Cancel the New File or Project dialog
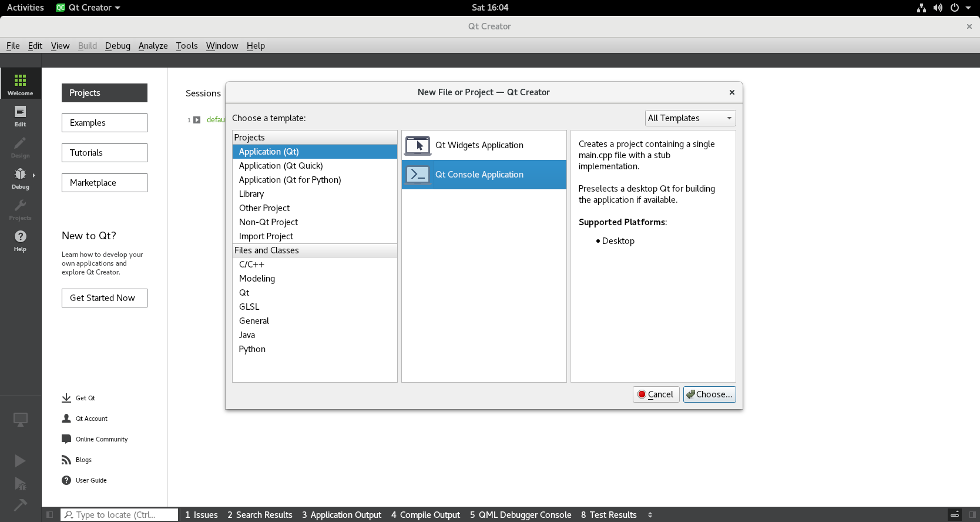This screenshot has width=980, height=522. pyautogui.click(x=656, y=394)
